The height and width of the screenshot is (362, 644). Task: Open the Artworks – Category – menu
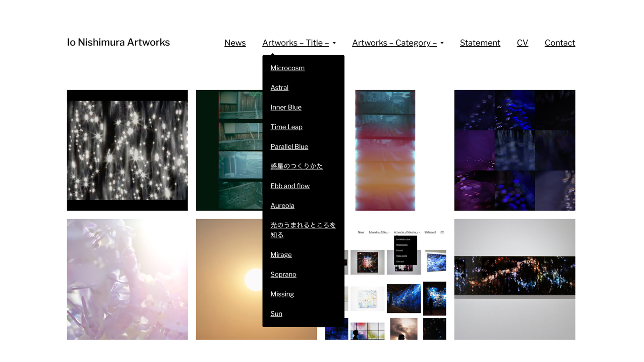point(394,43)
